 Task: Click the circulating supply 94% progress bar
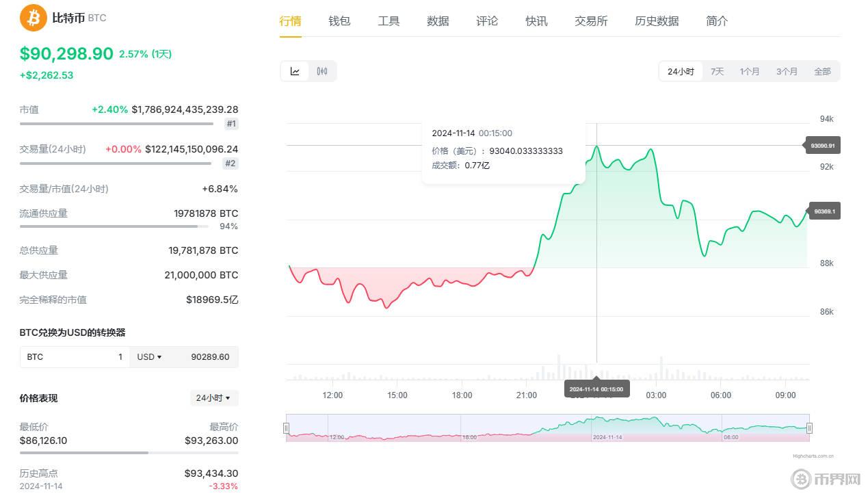pos(114,226)
